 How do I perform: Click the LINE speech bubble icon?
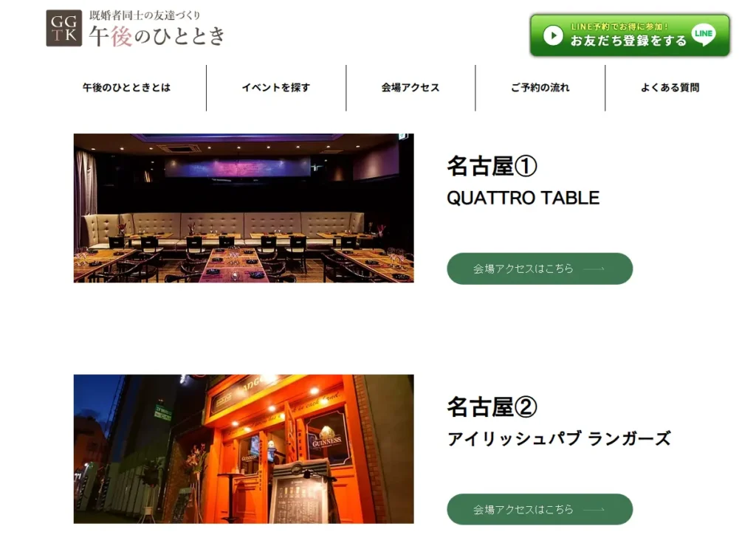704,35
